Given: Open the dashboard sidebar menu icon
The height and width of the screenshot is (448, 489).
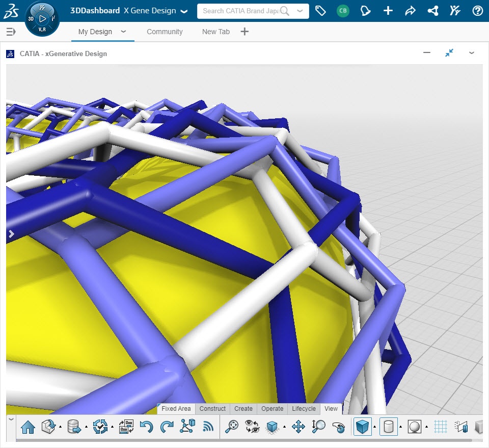Looking at the screenshot, I should [x=11, y=32].
